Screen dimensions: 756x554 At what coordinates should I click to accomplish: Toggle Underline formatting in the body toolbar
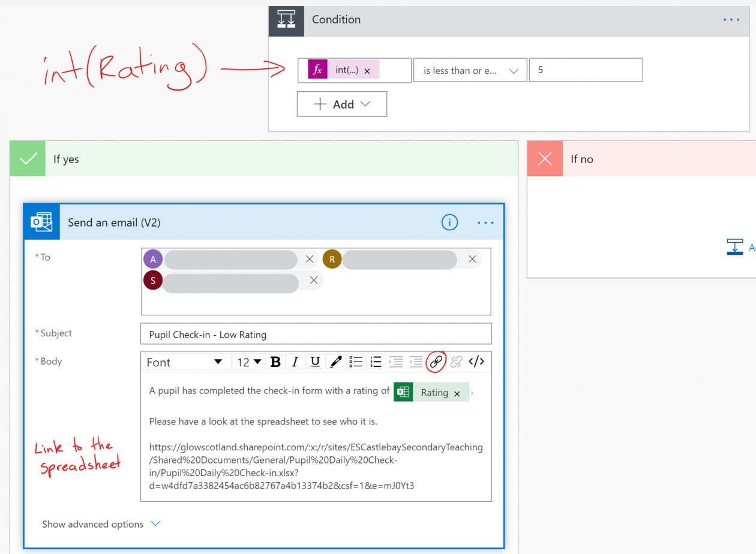tap(315, 362)
